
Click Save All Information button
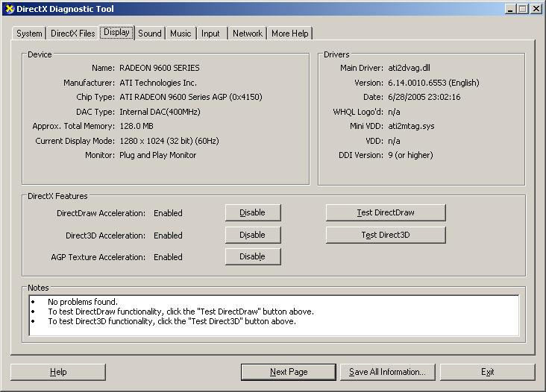(x=387, y=372)
